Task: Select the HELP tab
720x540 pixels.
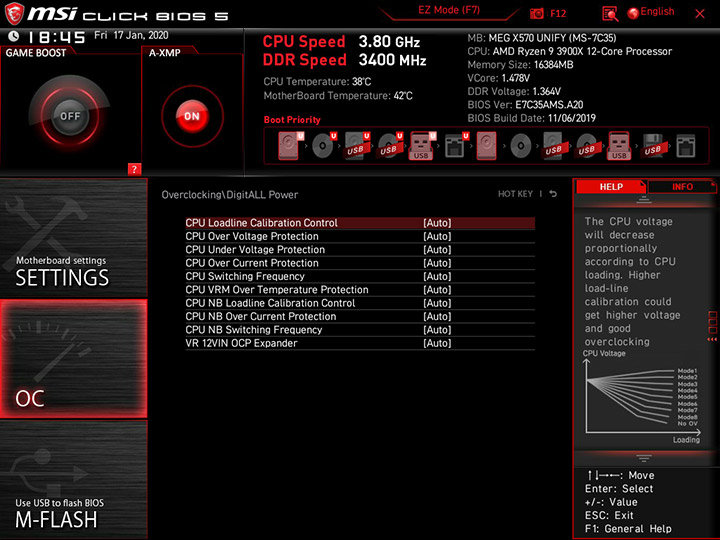Action: click(611, 186)
